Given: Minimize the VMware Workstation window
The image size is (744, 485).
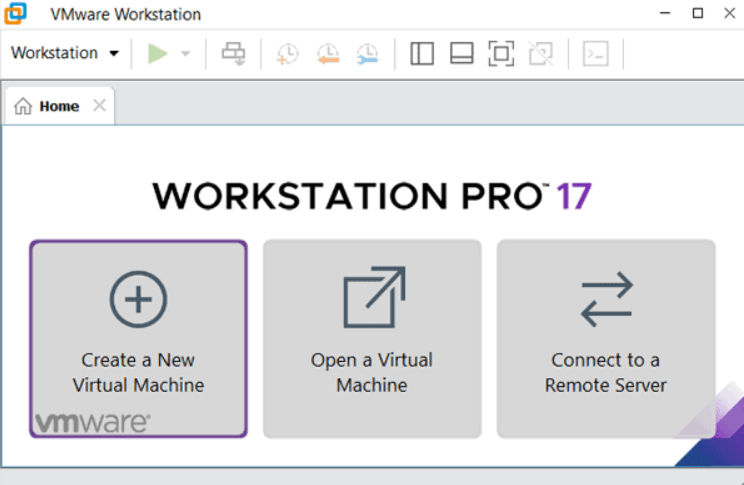Looking at the screenshot, I should click(x=665, y=13).
